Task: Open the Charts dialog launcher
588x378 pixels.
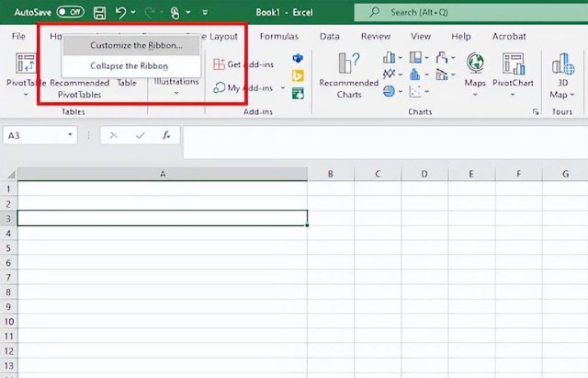Action: point(536,111)
